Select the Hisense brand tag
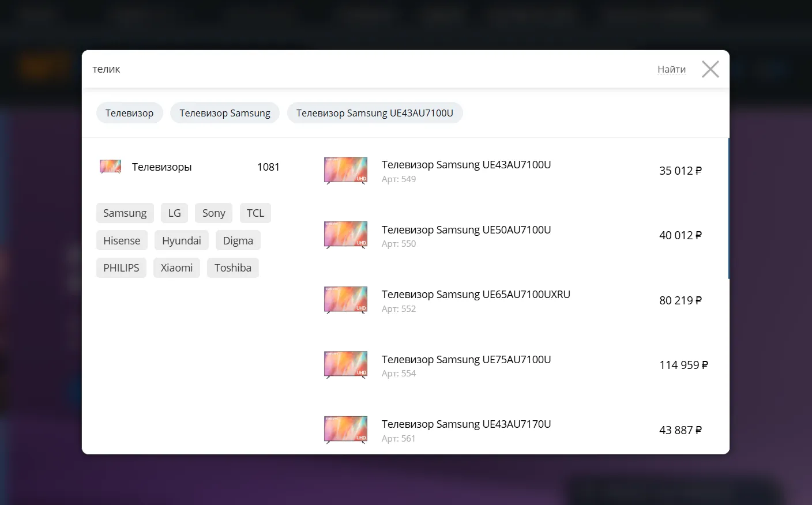 pyautogui.click(x=122, y=240)
